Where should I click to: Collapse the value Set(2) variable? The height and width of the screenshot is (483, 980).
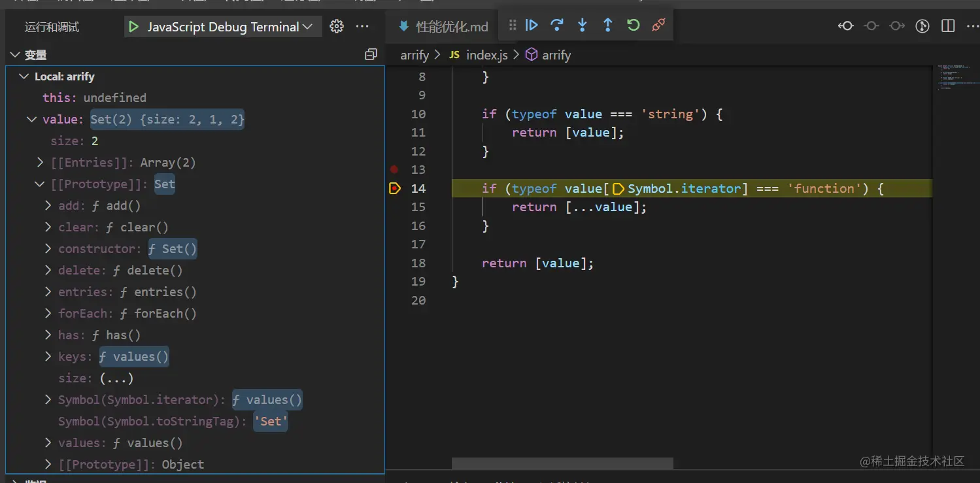pyautogui.click(x=32, y=120)
